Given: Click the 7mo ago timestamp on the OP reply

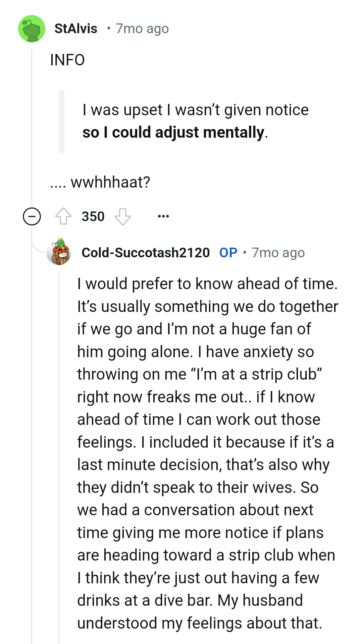Looking at the screenshot, I should pyautogui.click(x=278, y=253).
